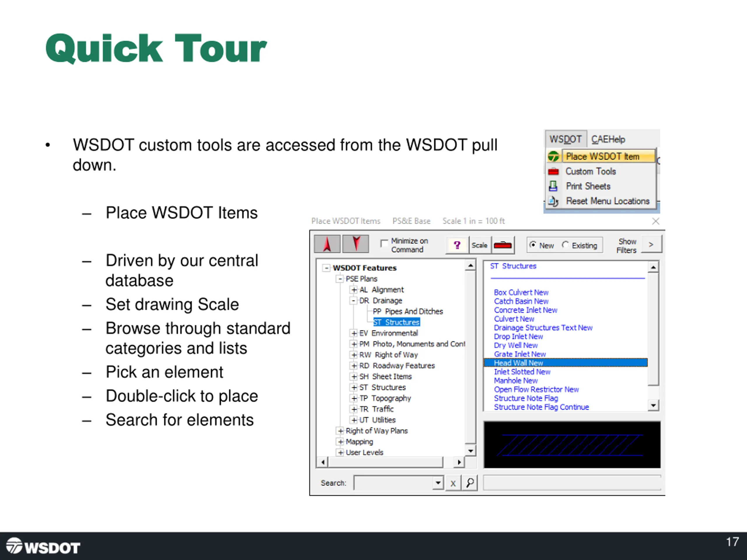Viewport: 747px width, 560px height.
Task: Select Inlet Slotted New item
Action: [x=522, y=372]
